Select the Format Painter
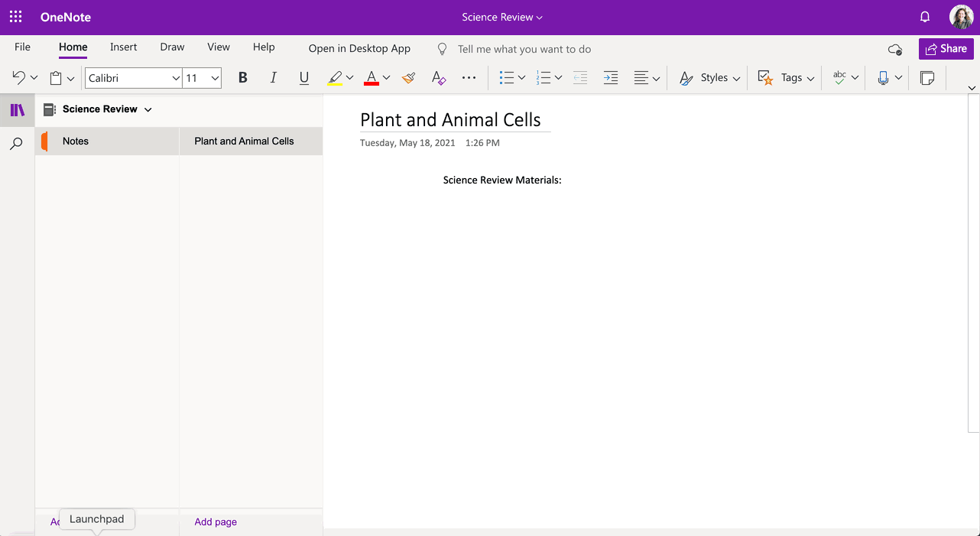 click(x=408, y=77)
